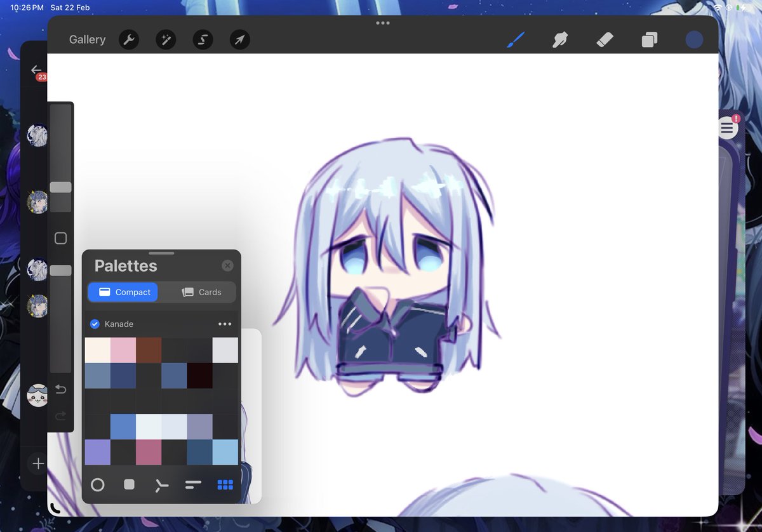This screenshot has width=762, height=532.
Task: Open the active color circle
Action: pyautogui.click(x=694, y=39)
